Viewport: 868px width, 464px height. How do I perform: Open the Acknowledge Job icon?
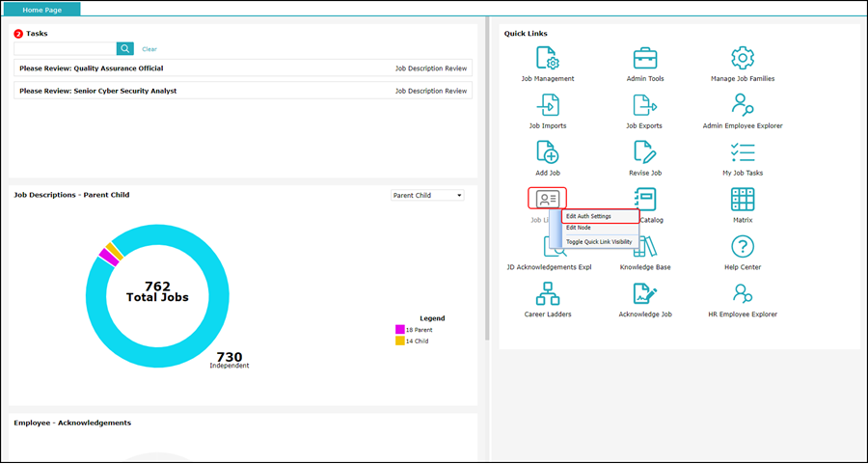pos(645,293)
